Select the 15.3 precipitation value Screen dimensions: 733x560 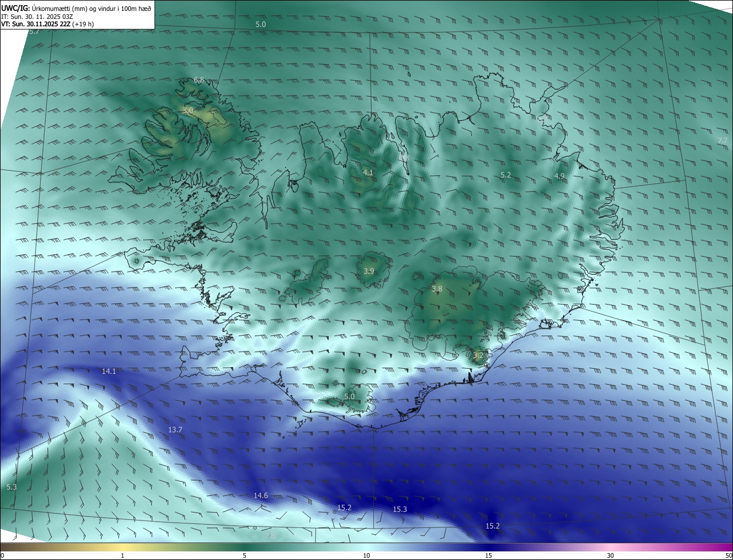pos(400,509)
